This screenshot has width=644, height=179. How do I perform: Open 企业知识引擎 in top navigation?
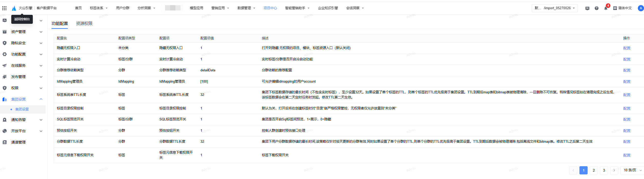point(328,8)
